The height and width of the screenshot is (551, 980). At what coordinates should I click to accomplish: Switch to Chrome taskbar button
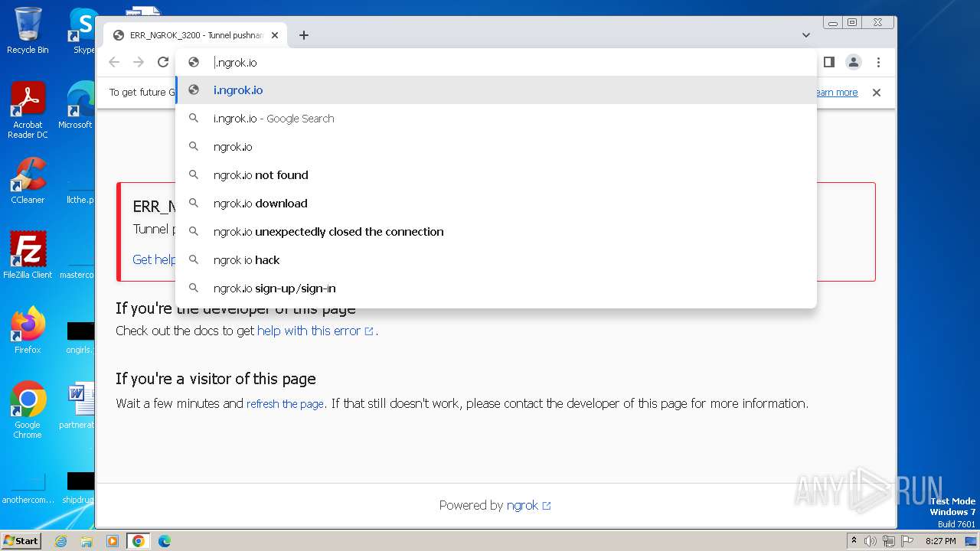pos(138,541)
